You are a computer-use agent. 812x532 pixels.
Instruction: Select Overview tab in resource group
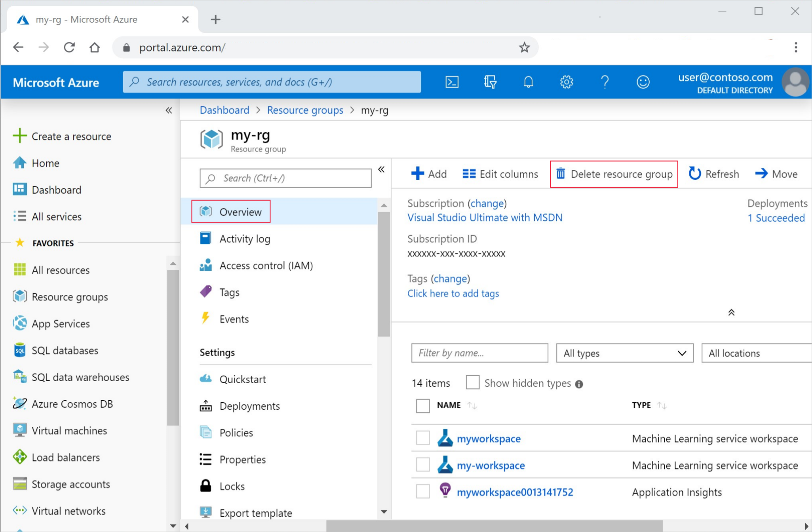pyautogui.click(x=240, y=211)
